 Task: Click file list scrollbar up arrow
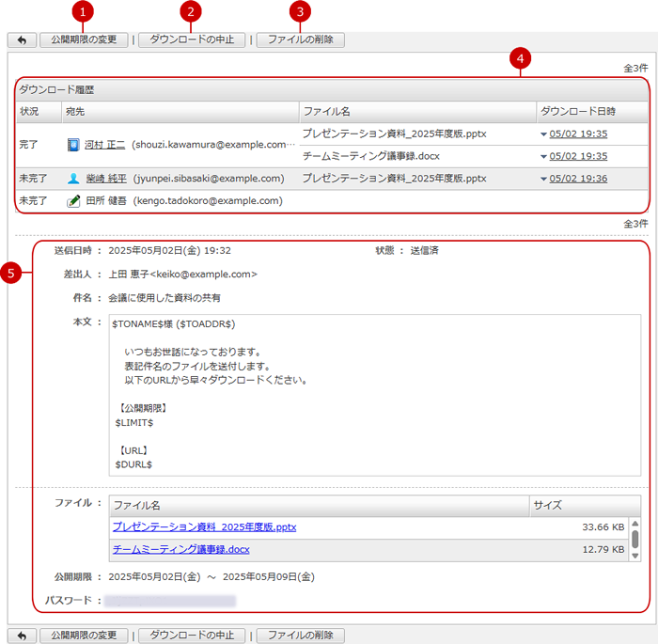click(634, 524)
